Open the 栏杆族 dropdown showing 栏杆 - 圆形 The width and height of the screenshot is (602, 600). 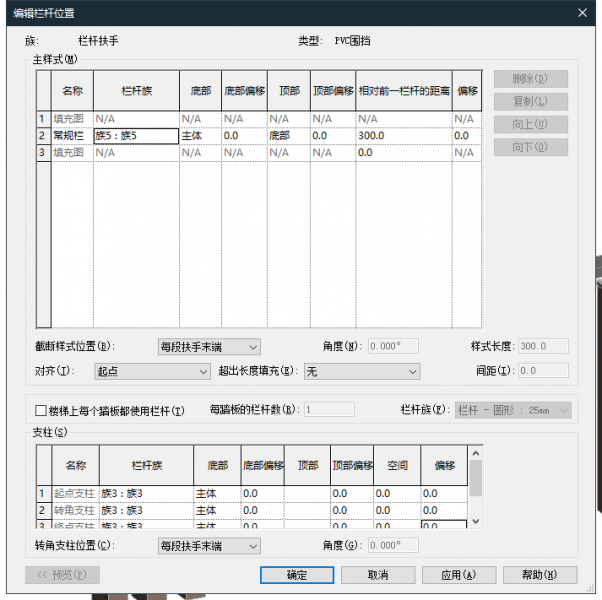pos(513,410)
